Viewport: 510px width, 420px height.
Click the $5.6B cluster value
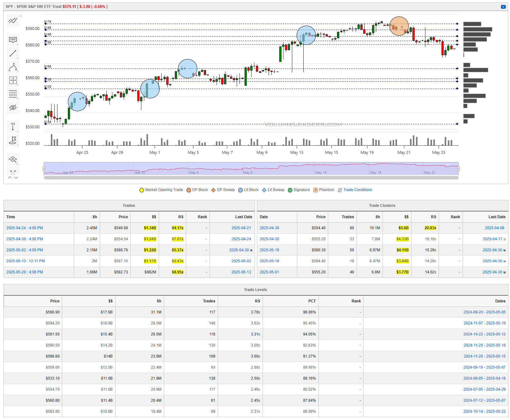point(403,228)
